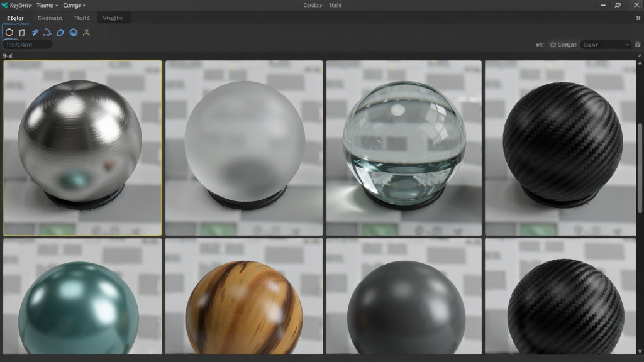Click the tiny icon above the first thumbnail
644x362 pixels.
[8, 56]
